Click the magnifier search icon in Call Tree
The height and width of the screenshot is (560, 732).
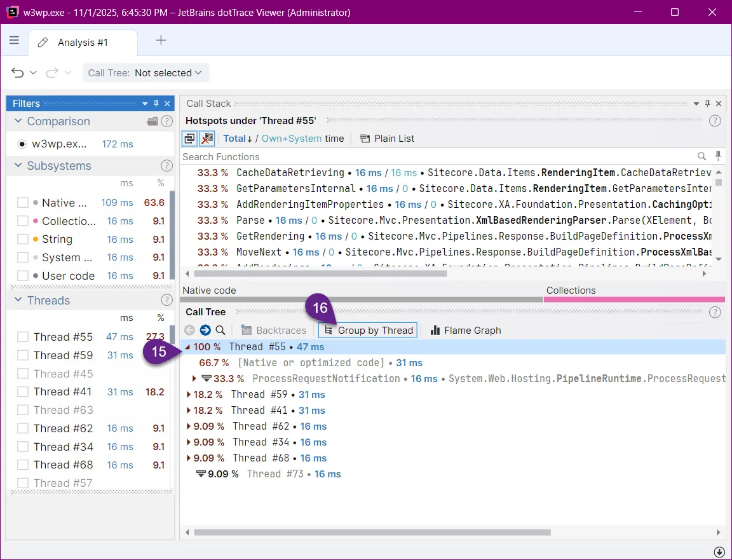pos(220,330)
